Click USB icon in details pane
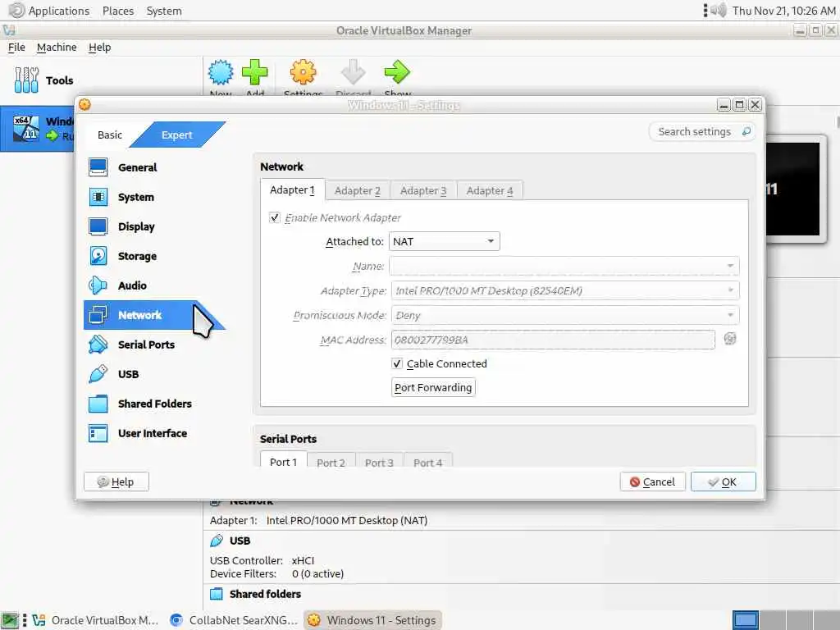The image size is (840, 630). pyautogui.click(x=217, y=541)
